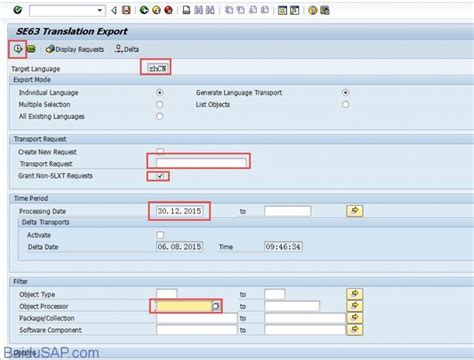Click the Execute clock icon

pos(18,49)
